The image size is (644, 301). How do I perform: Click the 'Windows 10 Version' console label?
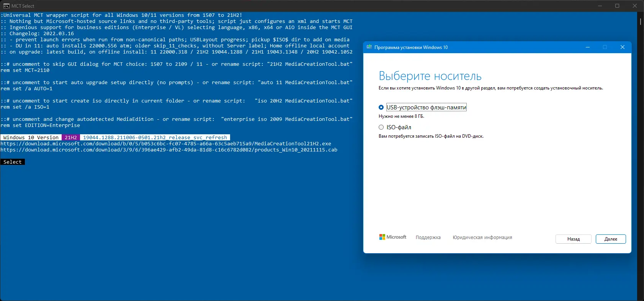coord(31,138)
